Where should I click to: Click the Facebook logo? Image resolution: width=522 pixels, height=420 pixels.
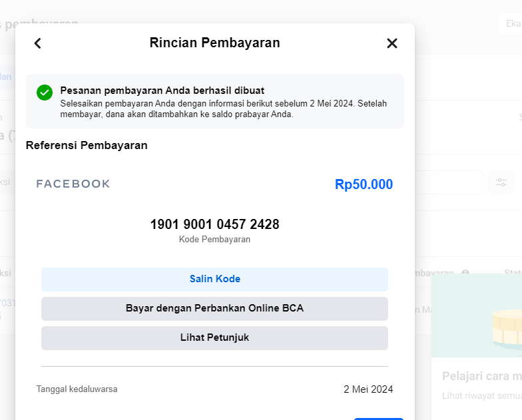point(73,184)
